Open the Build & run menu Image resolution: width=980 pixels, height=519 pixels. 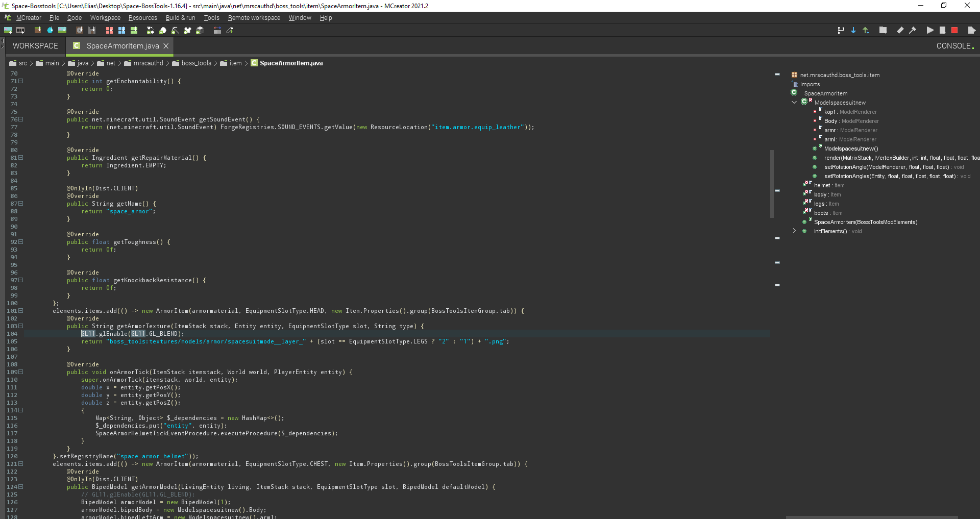click(x=180, y=17)
